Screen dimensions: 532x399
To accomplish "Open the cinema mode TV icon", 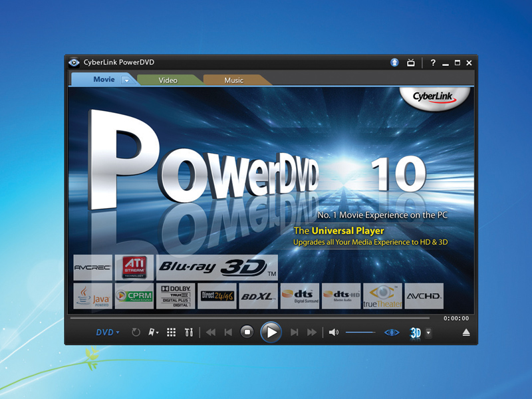I will (x=411, y=63).
